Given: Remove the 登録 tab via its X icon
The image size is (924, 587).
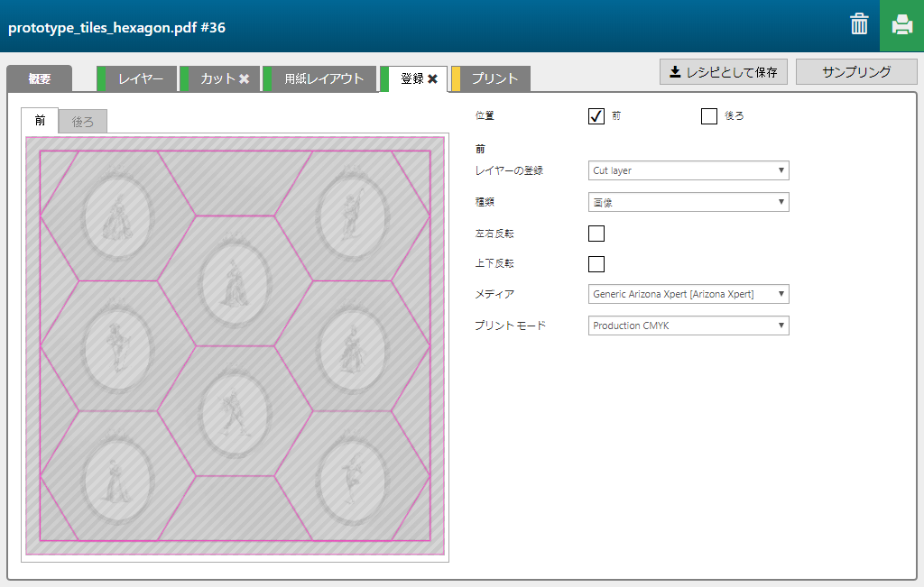Looking at the screenshot, I should [432, 78].
